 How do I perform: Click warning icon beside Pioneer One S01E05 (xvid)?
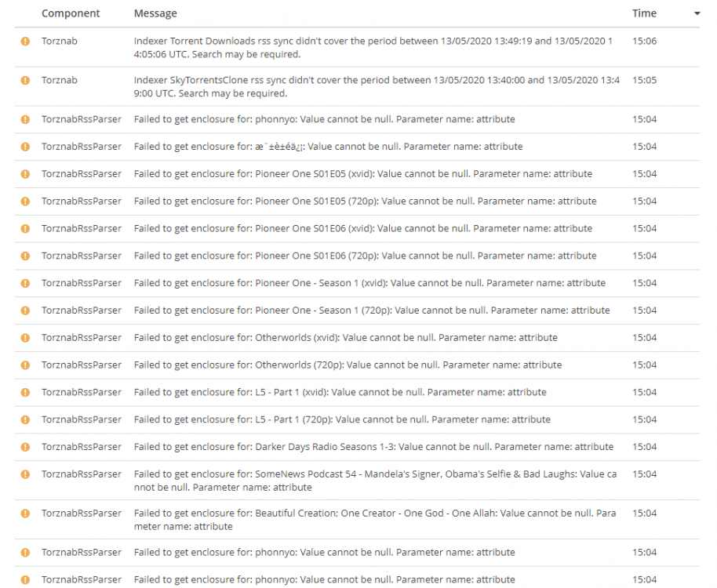pos(25,174)
